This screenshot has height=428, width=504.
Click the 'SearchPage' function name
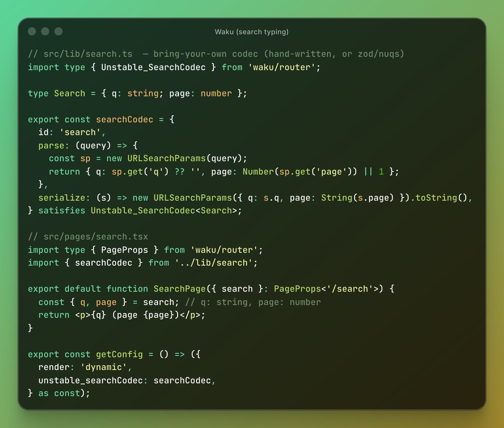(x=180, y=289)
